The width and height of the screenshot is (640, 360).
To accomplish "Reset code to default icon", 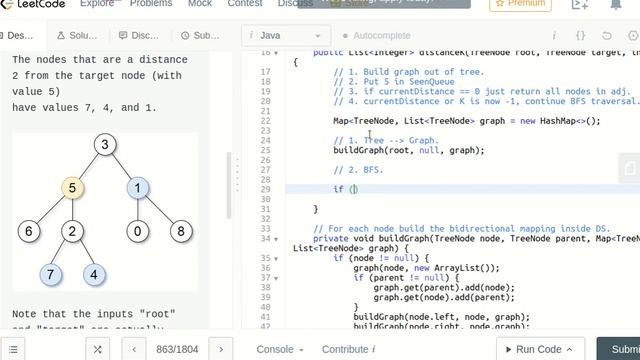I will [x=607, y=36].
